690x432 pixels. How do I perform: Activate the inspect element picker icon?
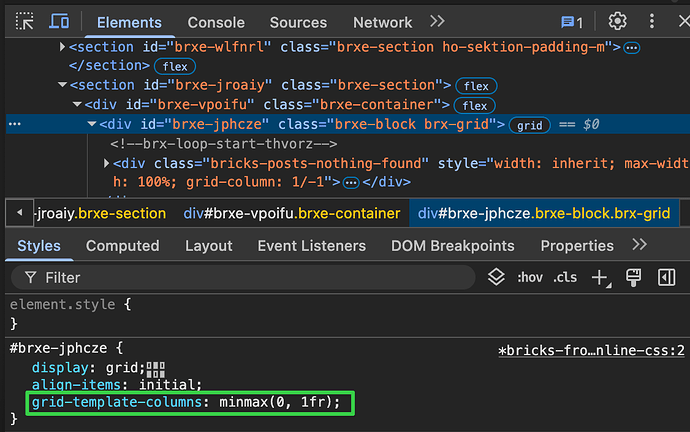point(25,21)
